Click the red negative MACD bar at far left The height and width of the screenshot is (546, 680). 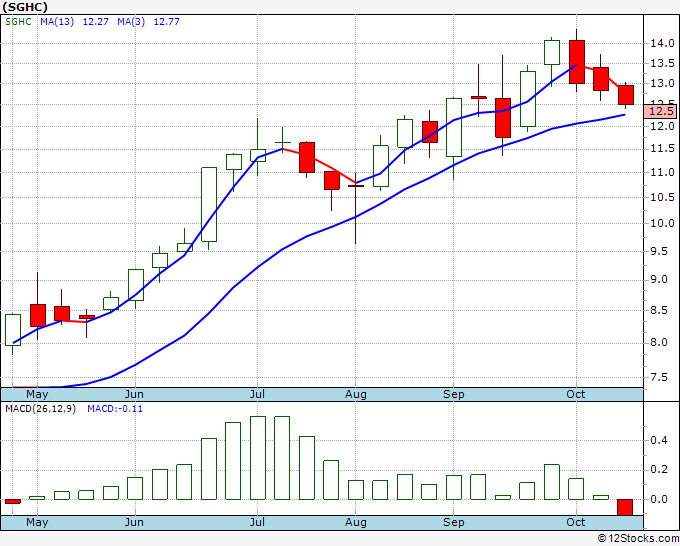13,501
